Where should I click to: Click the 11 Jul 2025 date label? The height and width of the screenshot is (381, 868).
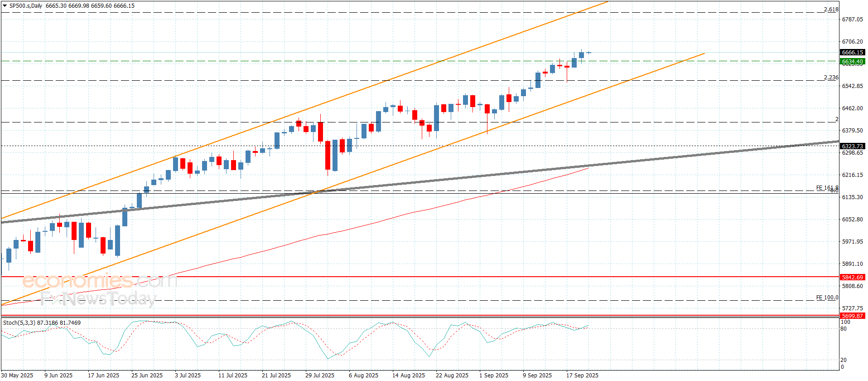point(233,376)
